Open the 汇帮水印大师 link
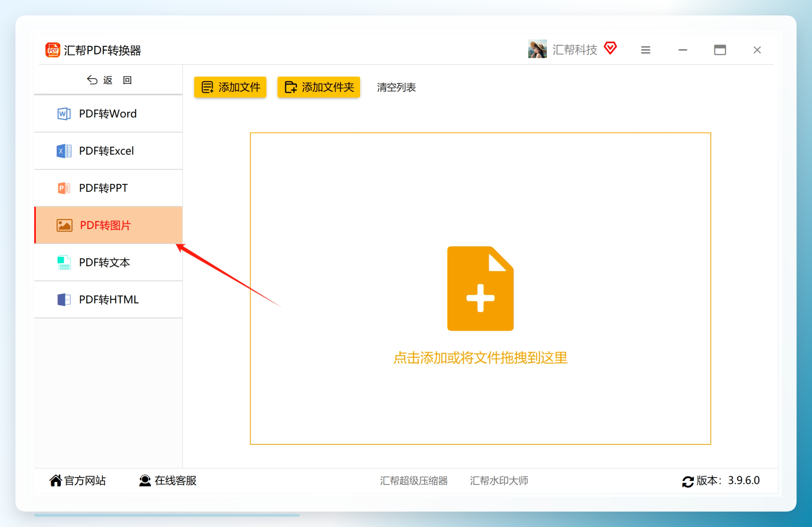Image resolution: width=812 pixels, height=527 pixels. [x=499, y=480]
